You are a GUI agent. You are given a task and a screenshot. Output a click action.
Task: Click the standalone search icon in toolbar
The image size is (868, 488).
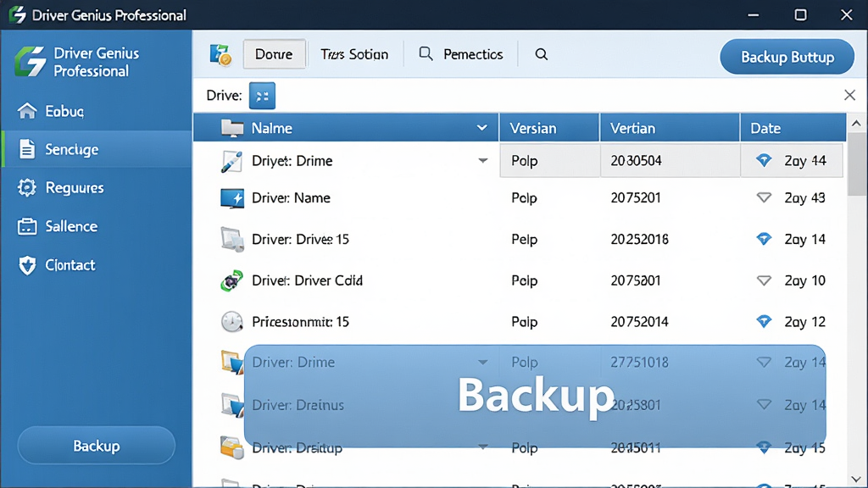click(541, 53)
